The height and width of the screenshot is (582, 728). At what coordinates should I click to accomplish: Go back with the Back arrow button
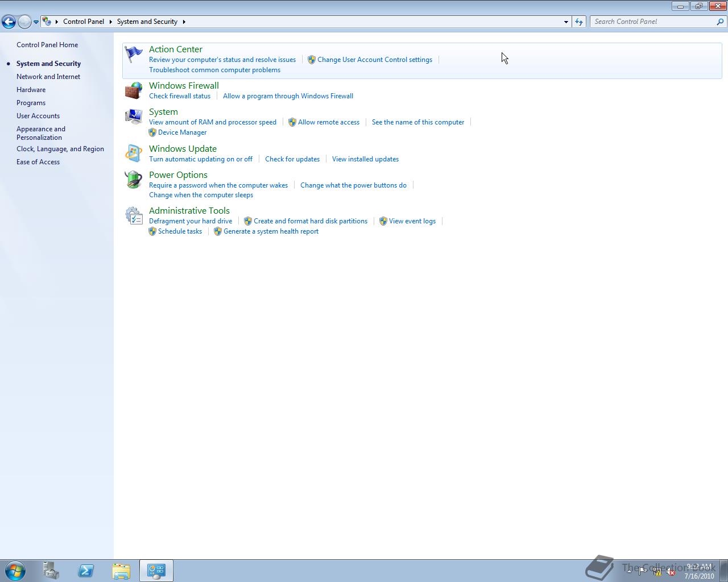(x=9, y=22)
